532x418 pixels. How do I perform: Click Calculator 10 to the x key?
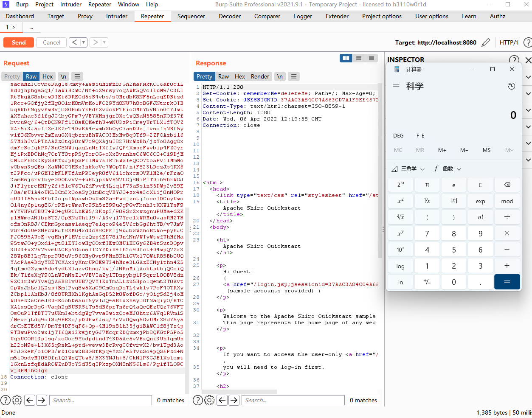[400, 250]
